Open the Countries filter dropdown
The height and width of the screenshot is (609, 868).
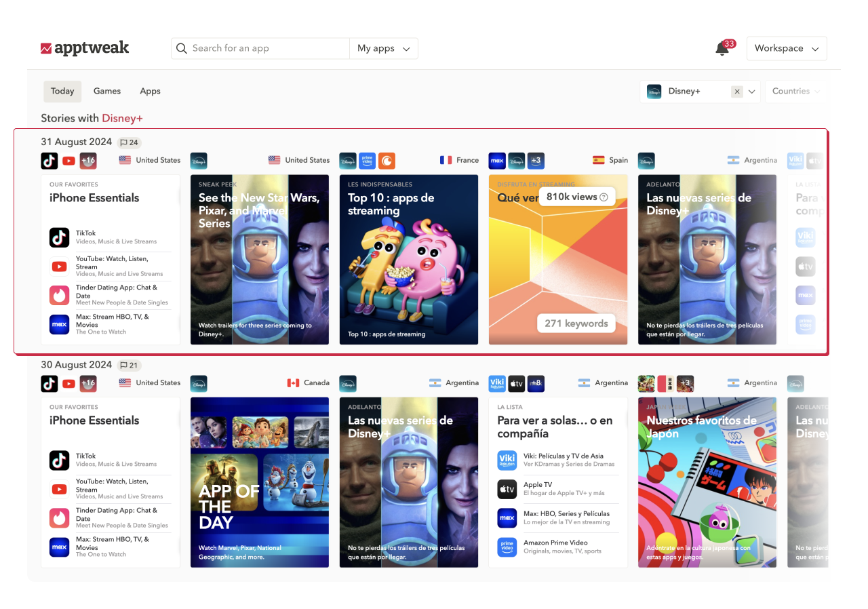pyautogui.click(x=795, y=92)
